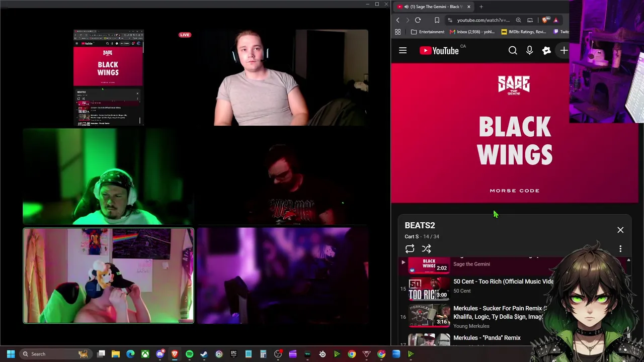Image resolution: width=644 pixels, height=362 pixels.
Task: Toggle shuffle for BEATS2 playlist
Action: tap(426, 249)
